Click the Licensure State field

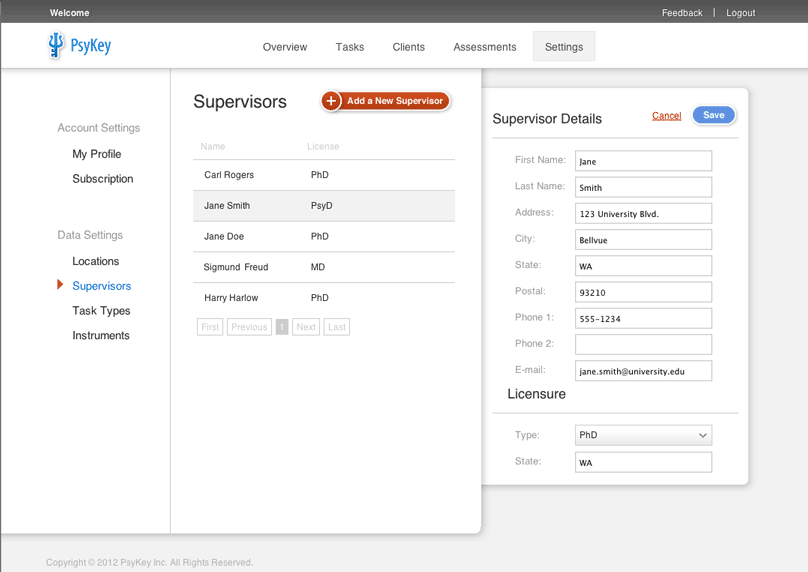click(x=643, y=462)
